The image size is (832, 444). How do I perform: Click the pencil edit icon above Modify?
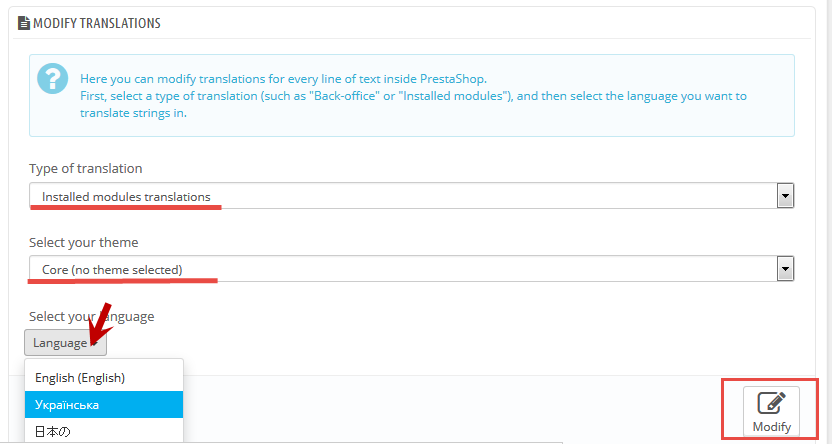point(771,404)
